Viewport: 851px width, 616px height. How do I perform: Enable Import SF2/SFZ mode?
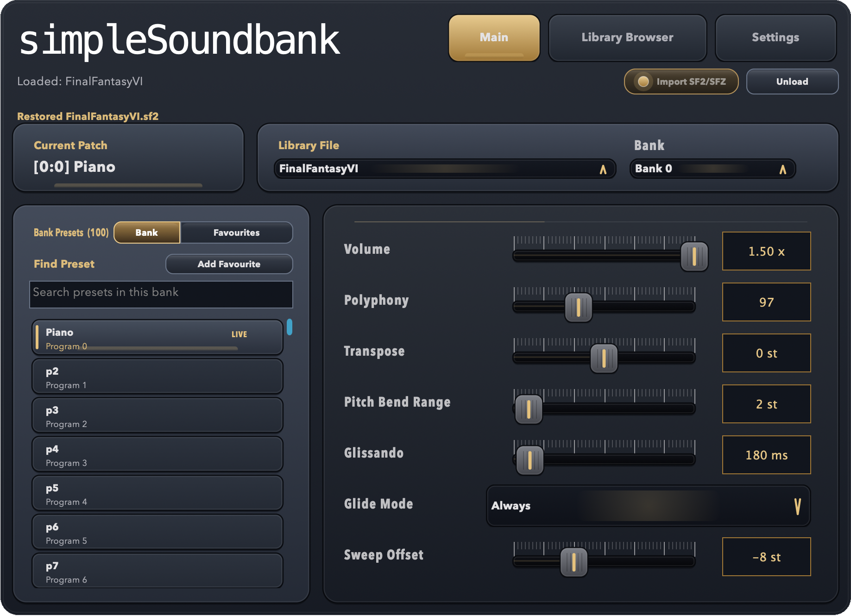click(x=681, y=81)
